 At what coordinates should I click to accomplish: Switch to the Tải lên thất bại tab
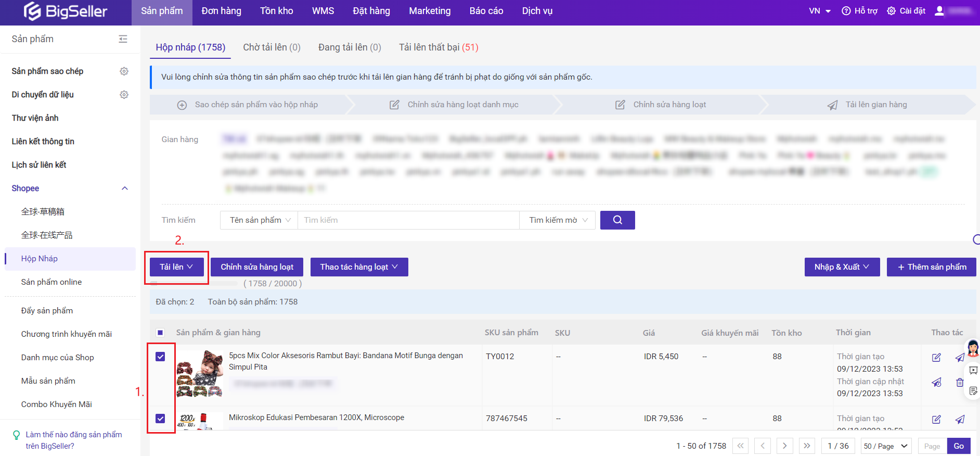tap(438, 47)
